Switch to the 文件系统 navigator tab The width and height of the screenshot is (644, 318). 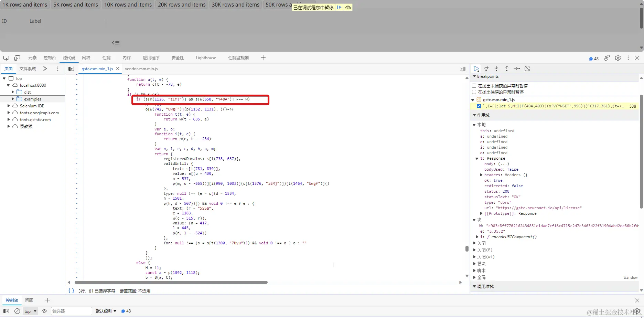[x=28, y=69]
